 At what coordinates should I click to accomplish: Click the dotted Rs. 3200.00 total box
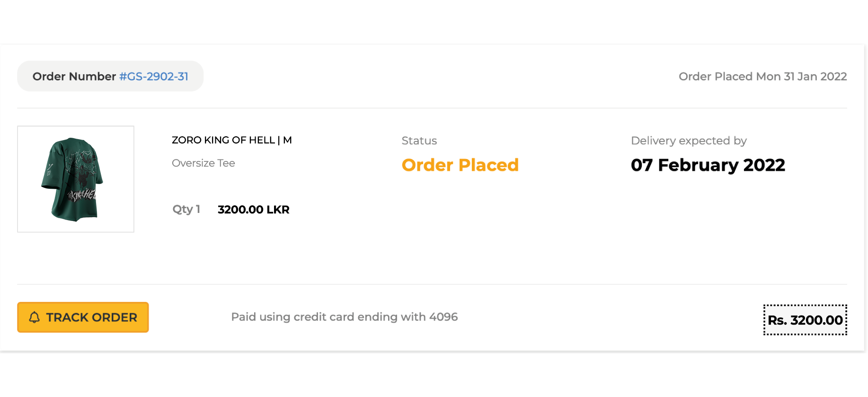805,320
